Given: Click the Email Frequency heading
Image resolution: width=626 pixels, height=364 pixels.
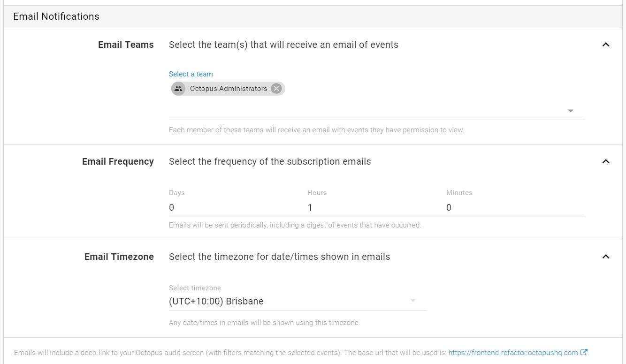Looking at the screenshot, I should click(x=118, y=161).
